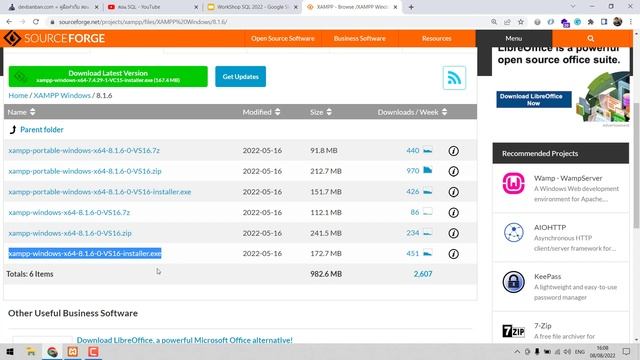Click the KeePass project icon
Image resolution: width=640 pixels, height=360 pixels.
513,282
